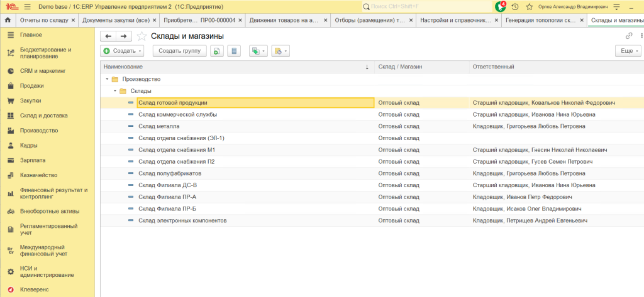The width and height of the screenshot is (644, 297).
Task: Switch to Генерация топологии ск... tab
Action: point(540,19)
